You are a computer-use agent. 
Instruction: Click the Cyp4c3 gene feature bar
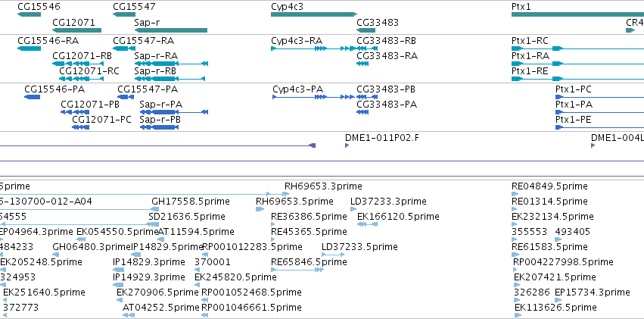click(x=314, y=14)
